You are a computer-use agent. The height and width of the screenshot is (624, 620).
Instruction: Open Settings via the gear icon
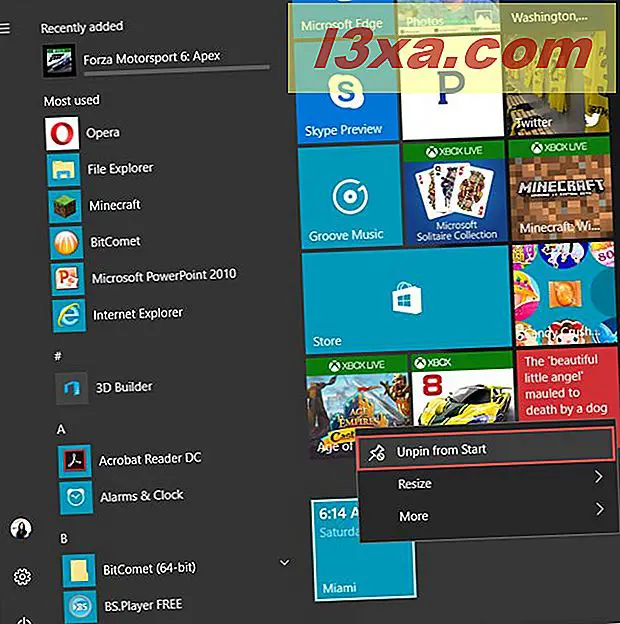tap(22, 577)
